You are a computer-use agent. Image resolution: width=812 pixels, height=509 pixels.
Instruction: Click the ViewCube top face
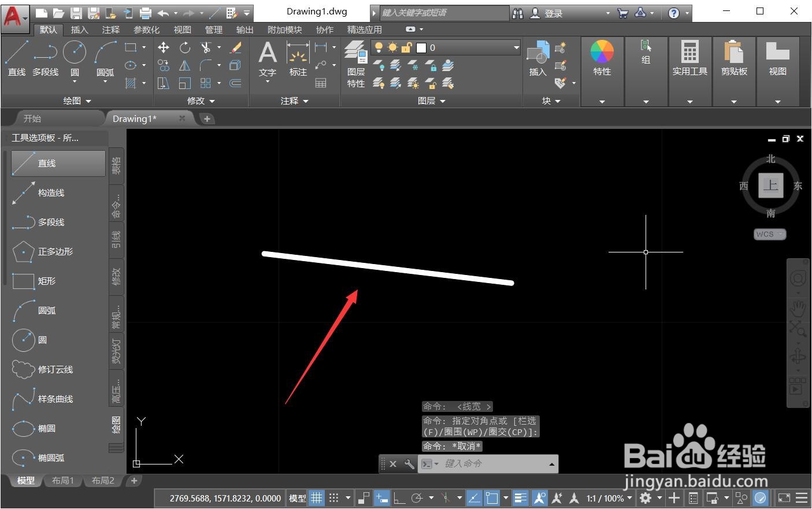point(770,185)
